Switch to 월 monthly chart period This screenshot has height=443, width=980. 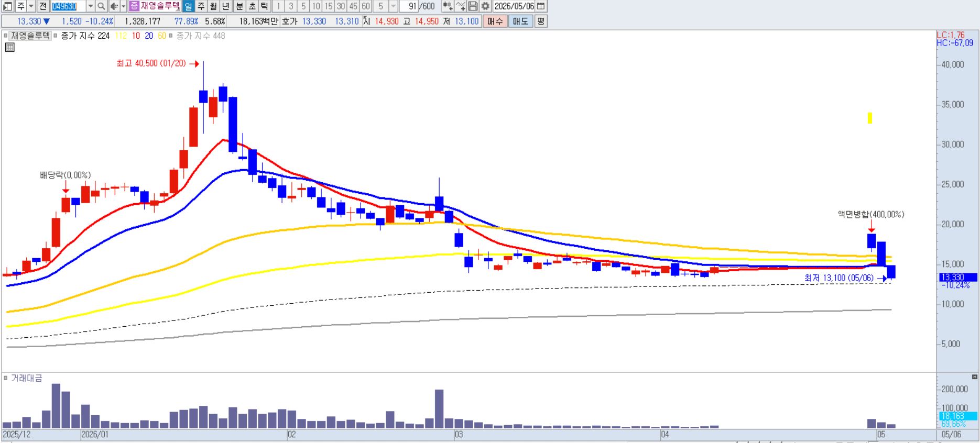tap(213, 6)
